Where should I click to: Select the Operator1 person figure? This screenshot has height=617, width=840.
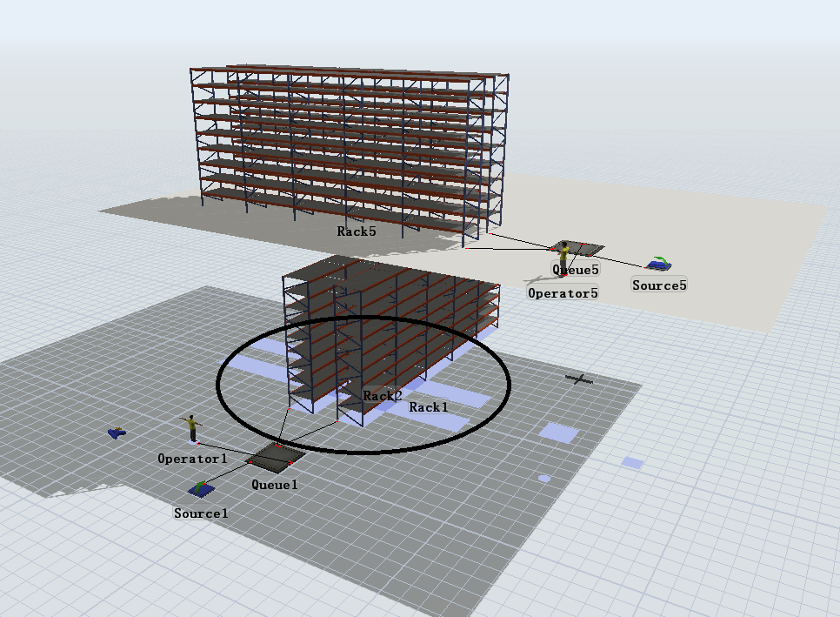click(191, 428)
